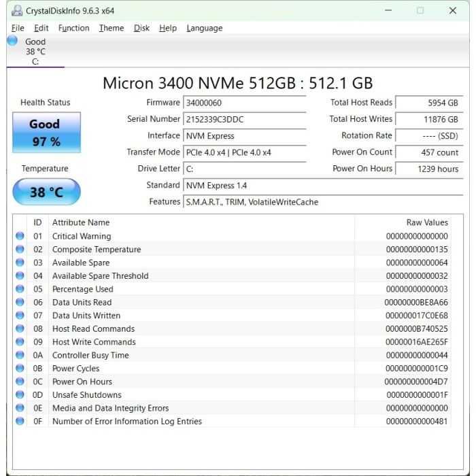
Task: Click raw value 0000016AE265F
Action: coord(416,342)
